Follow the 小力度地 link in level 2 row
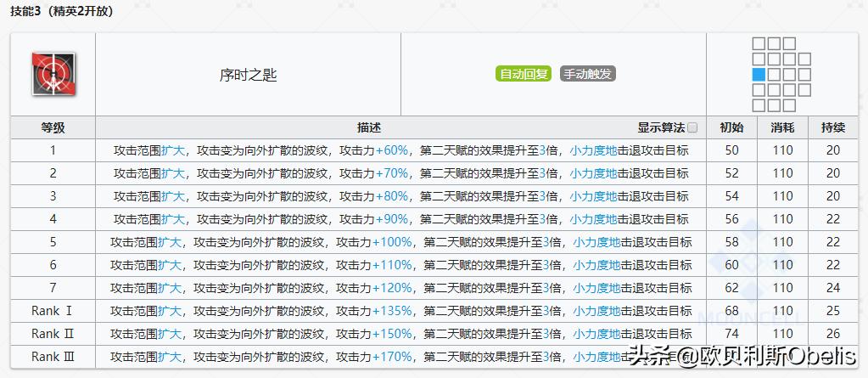Screen dimensions: 868x378 (x=593, y=173)
